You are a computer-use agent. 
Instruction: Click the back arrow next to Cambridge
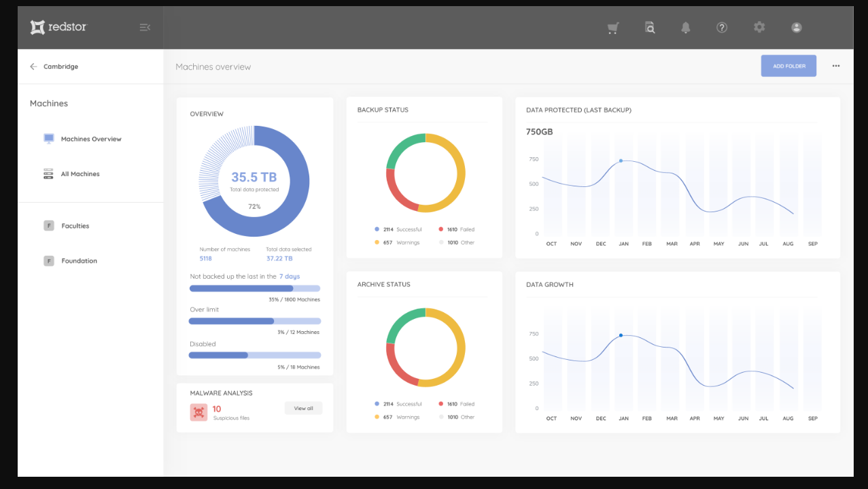(33, 66)
